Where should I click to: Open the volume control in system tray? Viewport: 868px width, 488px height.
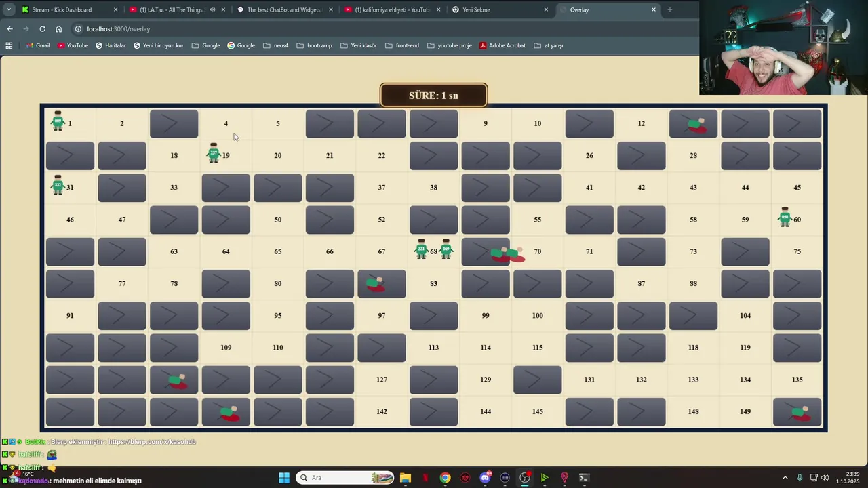tap(825, 478)
